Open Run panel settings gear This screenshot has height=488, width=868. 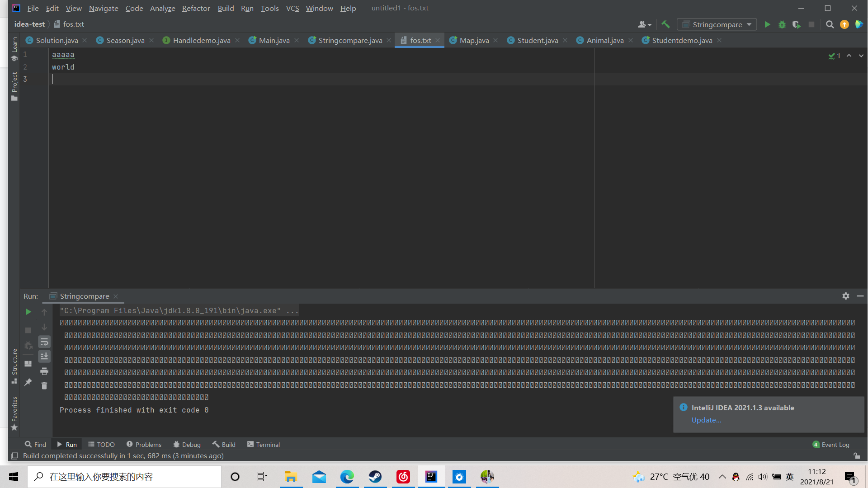tap(846, 296)
